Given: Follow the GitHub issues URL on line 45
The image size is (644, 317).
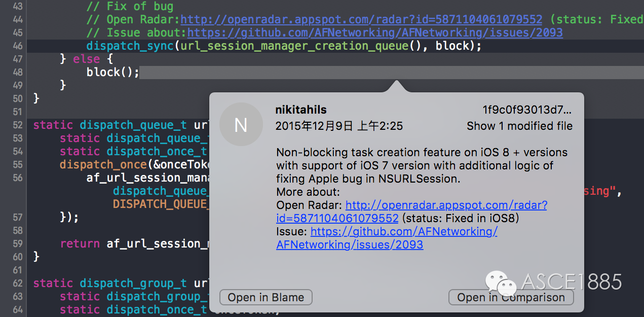Looking at the screenshot, I should point(375,32).
